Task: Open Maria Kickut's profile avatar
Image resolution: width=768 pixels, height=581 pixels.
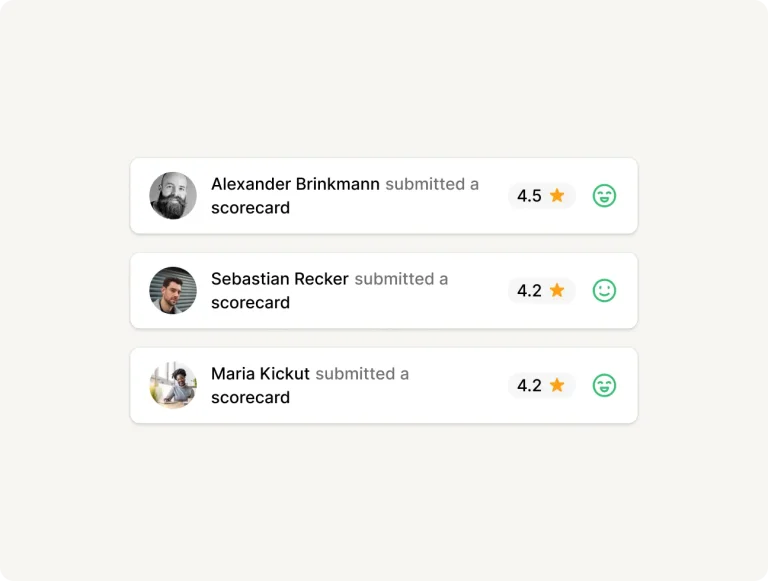Action: point(173,386)
